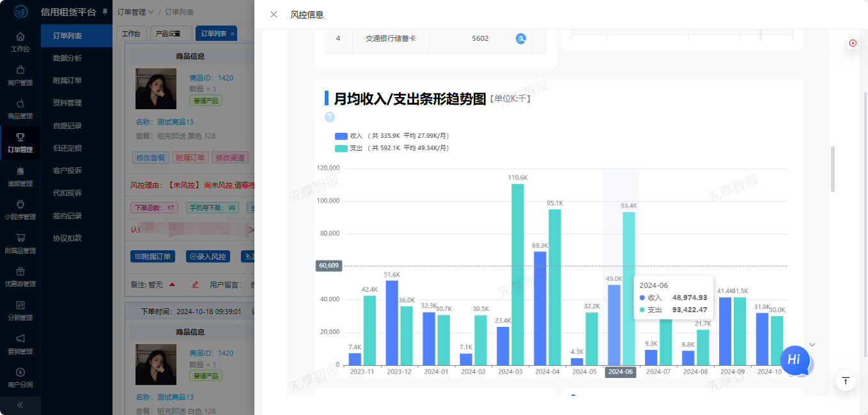The width and height of the screenshot is (868, 415).
Task: Open the 工作台 icon in the sidebar
Action: click(x=20, y=41)
